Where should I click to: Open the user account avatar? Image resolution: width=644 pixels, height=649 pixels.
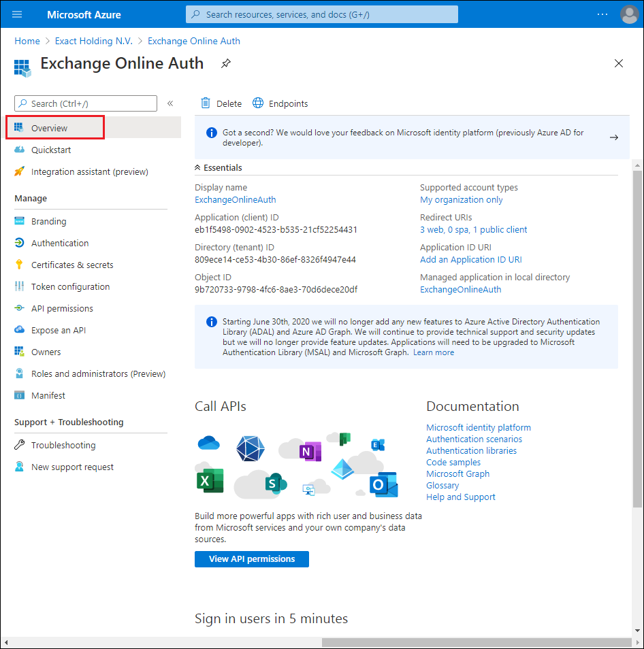629,14
